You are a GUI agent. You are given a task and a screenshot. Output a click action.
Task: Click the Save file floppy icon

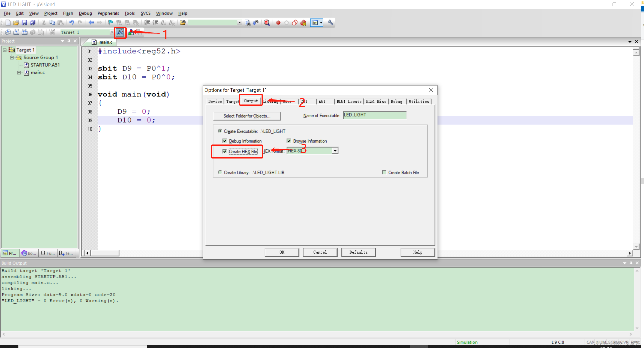24,23
